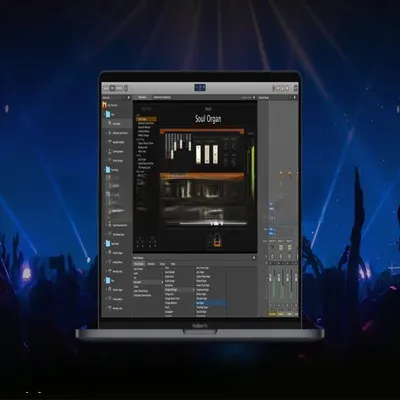This screenshot has width=400, height=400.
Task: Expand the arrow beside the Keyboards category
Action: 162,282
